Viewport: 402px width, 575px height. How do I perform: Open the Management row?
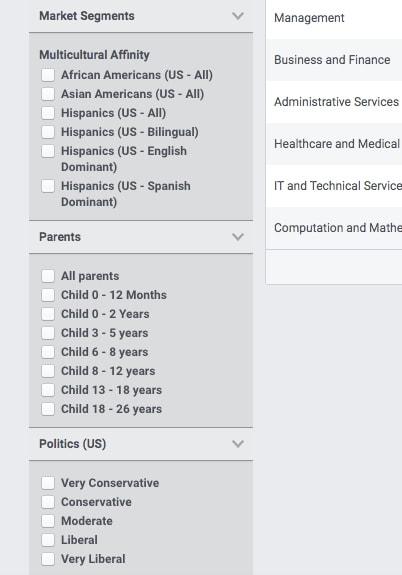334,18
